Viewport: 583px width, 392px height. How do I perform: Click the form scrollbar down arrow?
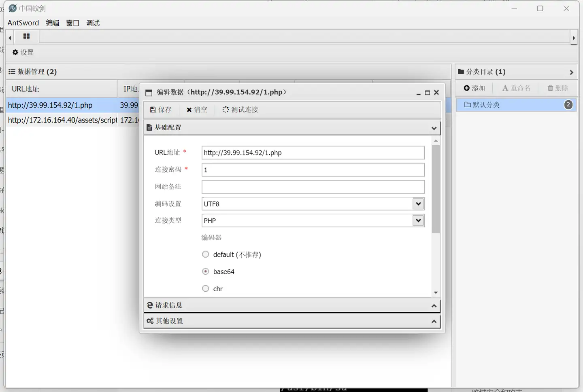(436, 292)
